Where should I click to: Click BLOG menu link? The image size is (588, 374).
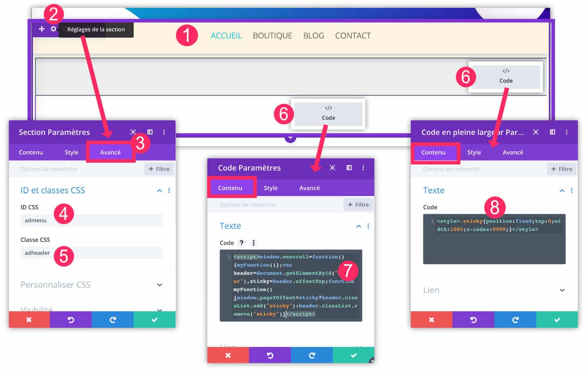314,36
